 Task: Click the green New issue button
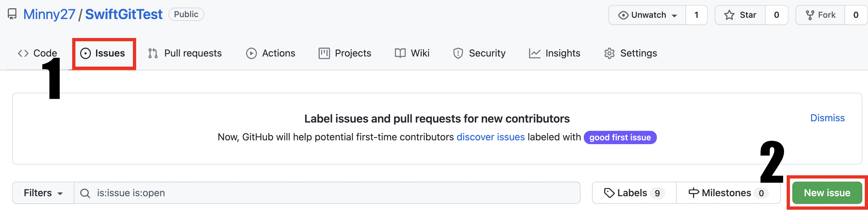tap(827, 193)
